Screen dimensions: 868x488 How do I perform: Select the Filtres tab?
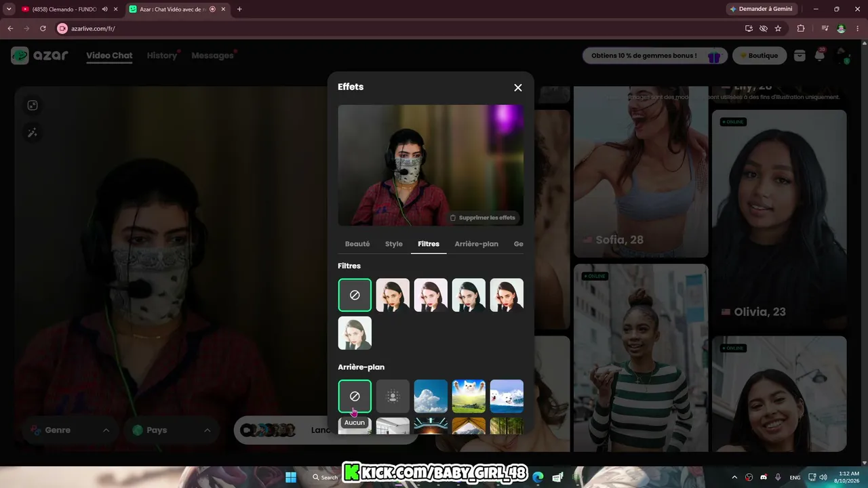(429, 244)
